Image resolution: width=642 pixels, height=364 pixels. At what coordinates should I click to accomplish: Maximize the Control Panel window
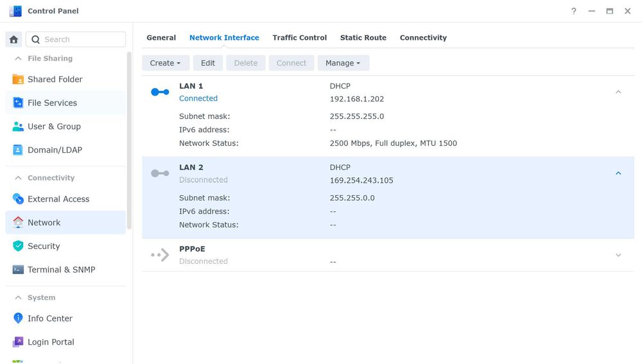(610, 11)
